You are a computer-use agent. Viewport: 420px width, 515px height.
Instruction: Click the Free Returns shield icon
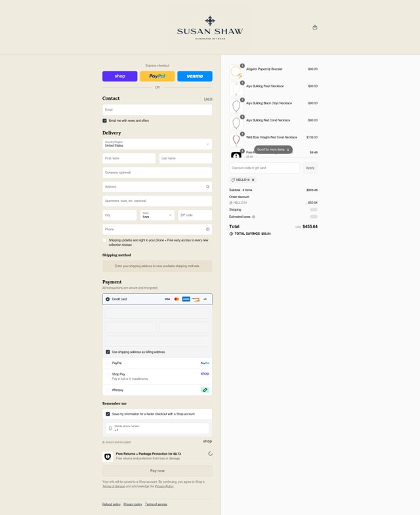108,457
